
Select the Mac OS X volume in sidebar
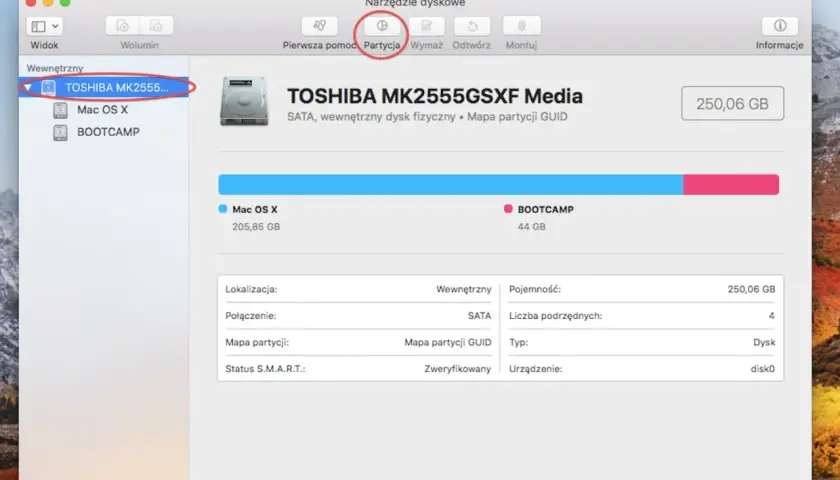click(102, 110)
